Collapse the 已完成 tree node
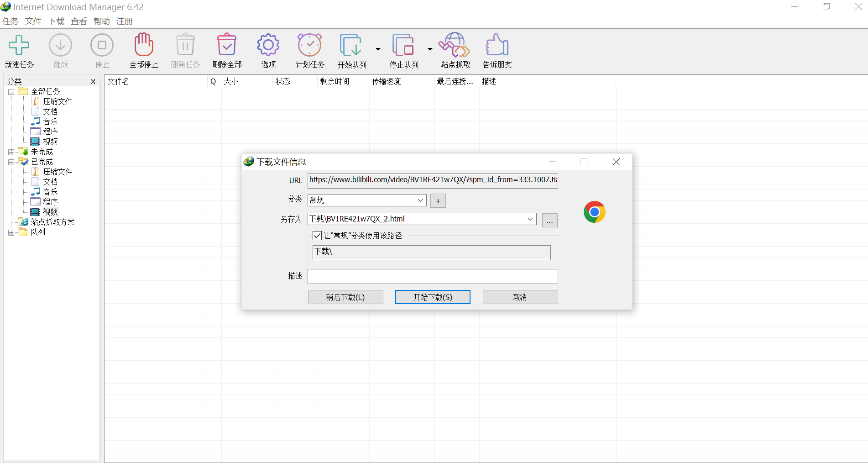 10,161
